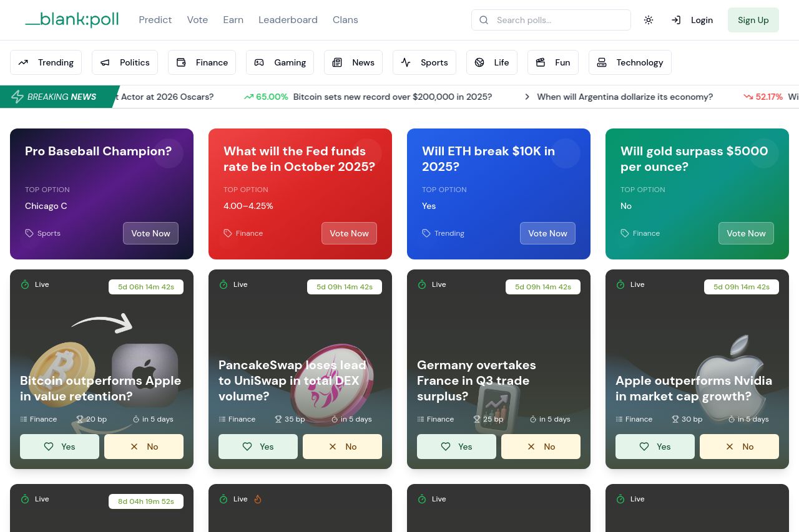This screenshot has width=799, height=532.
Task: Click the magnifier icon in the search bar
Action: [484, 20]
